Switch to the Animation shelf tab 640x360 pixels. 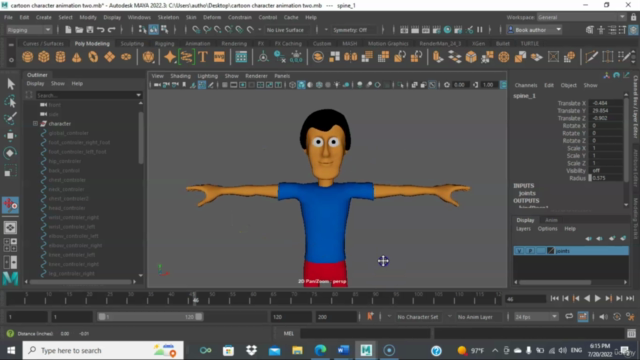(x=198, y=43)
